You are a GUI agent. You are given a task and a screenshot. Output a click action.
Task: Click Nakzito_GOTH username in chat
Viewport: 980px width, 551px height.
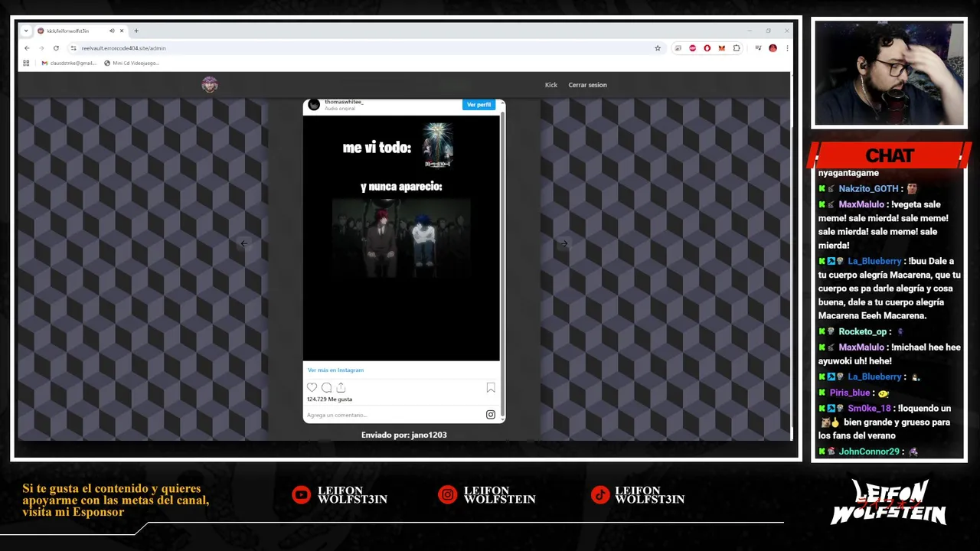click(x=868, y=189)
